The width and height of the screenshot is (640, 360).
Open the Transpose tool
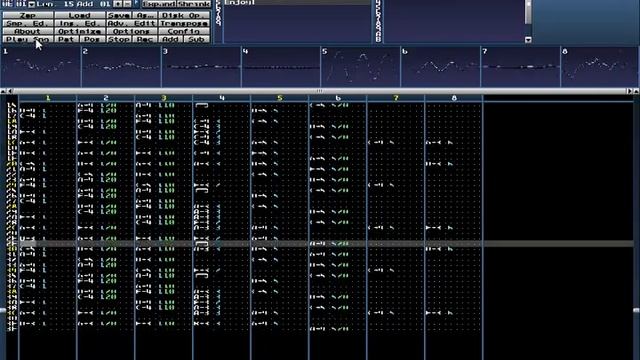click(x=184, y=24)
